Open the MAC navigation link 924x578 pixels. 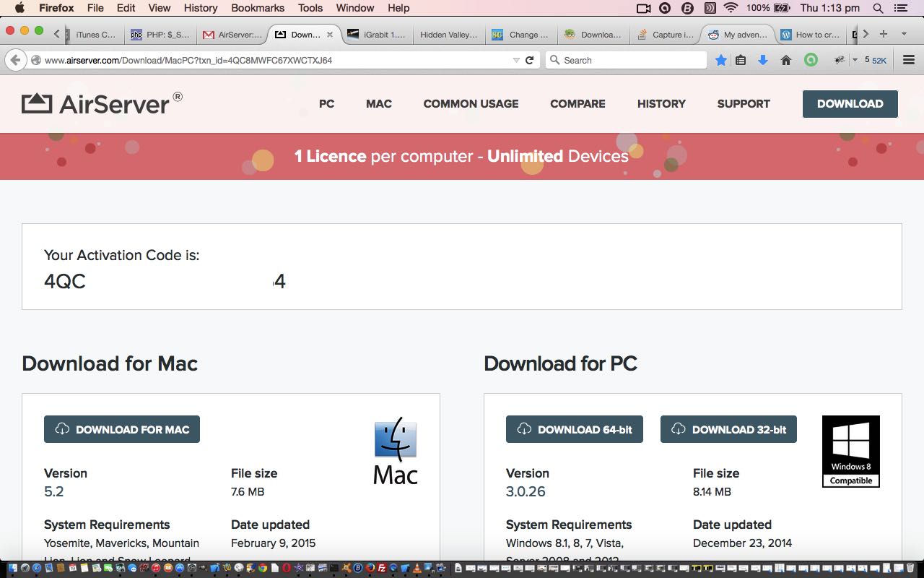378,104
